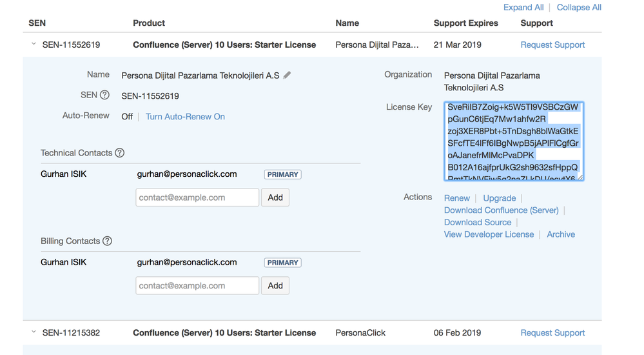Click the PersonaClick name cell
This screenshot has width=644, height=355.
(x=360, y=333)
